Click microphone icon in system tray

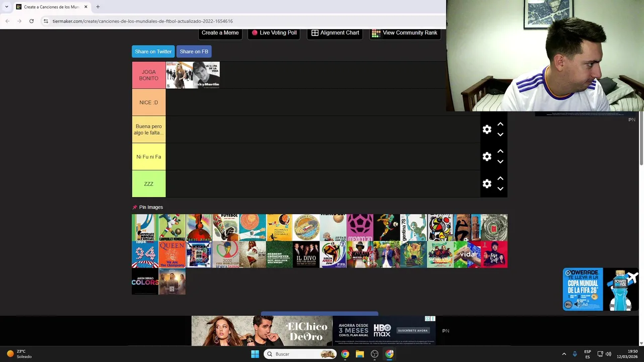575,354
